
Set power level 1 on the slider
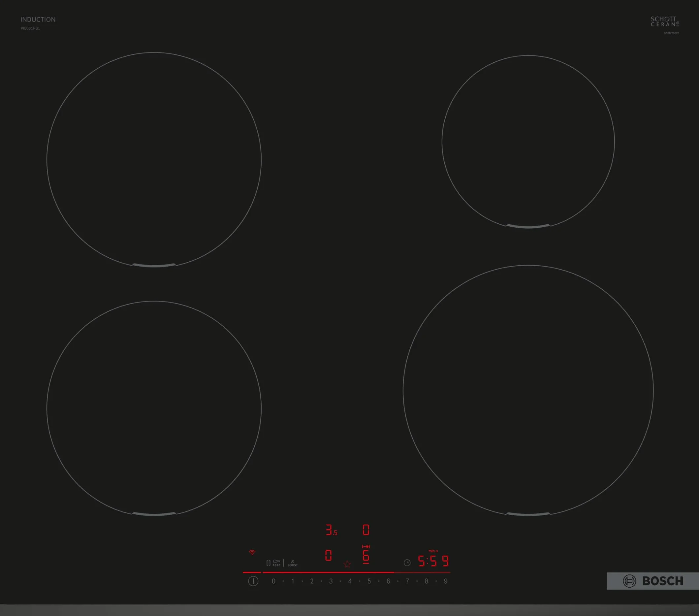(293, 581)
